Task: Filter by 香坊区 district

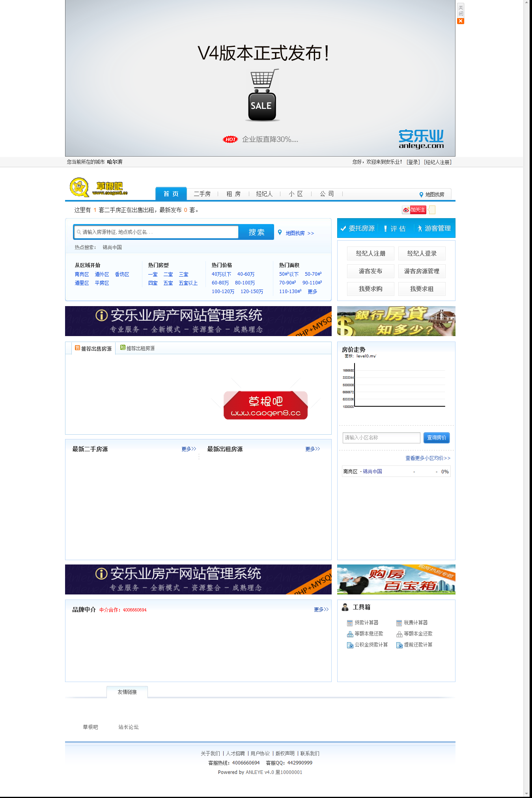Action: coord(122,274)
